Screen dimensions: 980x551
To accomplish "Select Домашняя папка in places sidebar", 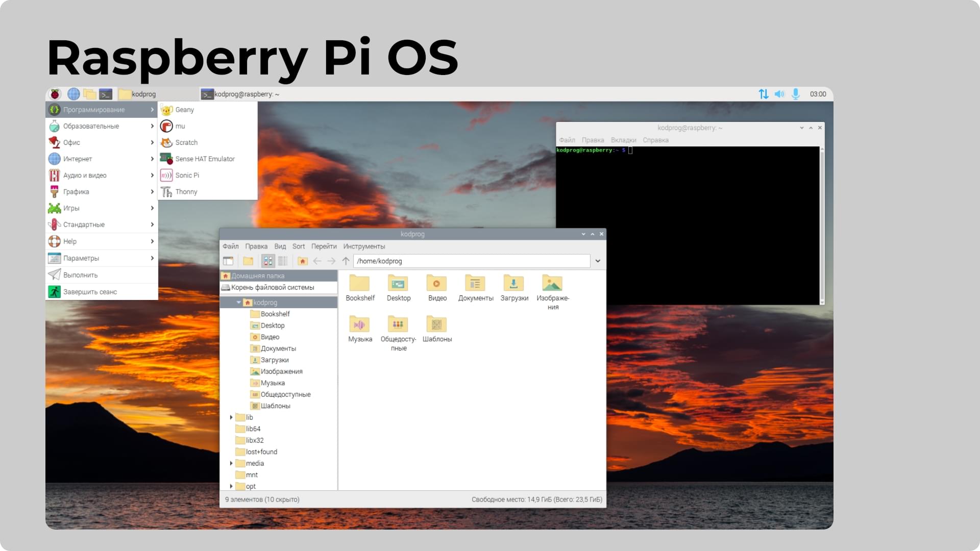I will point(279,276).
